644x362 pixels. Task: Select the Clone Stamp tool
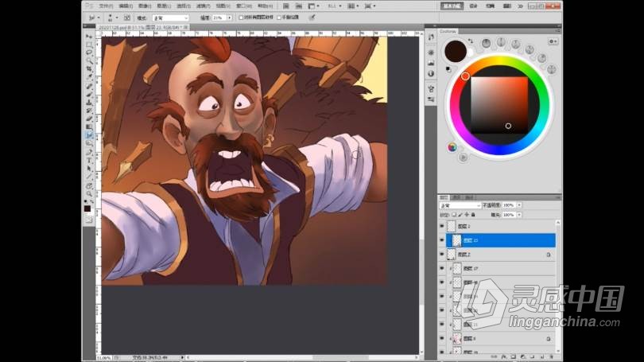point(89,103)
